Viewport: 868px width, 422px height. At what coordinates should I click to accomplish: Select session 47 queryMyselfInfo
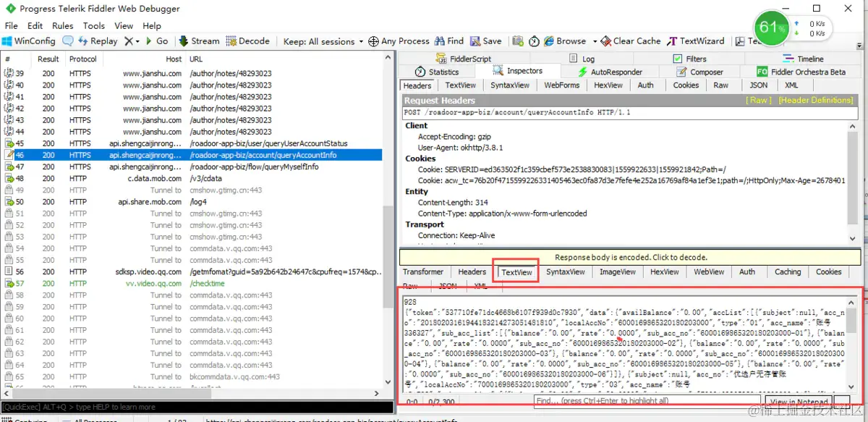click(x=192, y=166)
